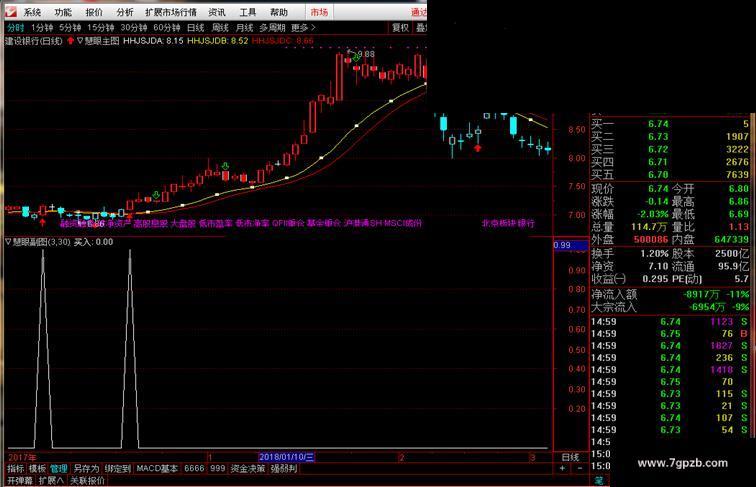Screen dimensions: 756x487
Task: Expand the 更多 periods dropdown
Action: click(x=303, y=28)
